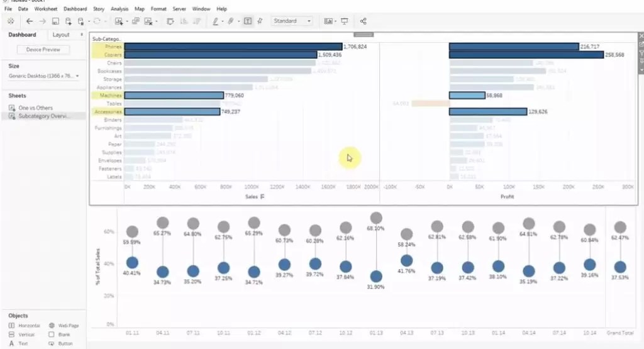This screenshot has width=644, height=349.
Task: Click the dashboard object top drag handle
Action: pyautogui.click(x=364, y=35)
